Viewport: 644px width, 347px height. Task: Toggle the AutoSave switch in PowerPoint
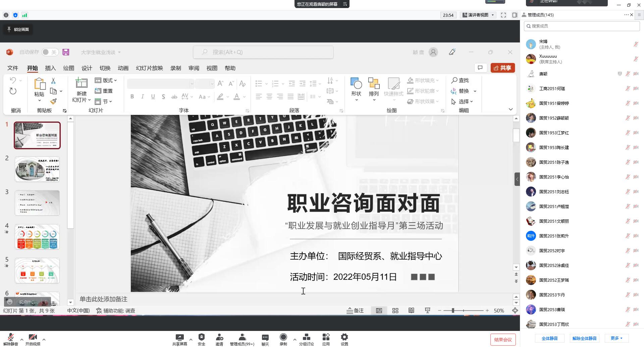point(50,52)
